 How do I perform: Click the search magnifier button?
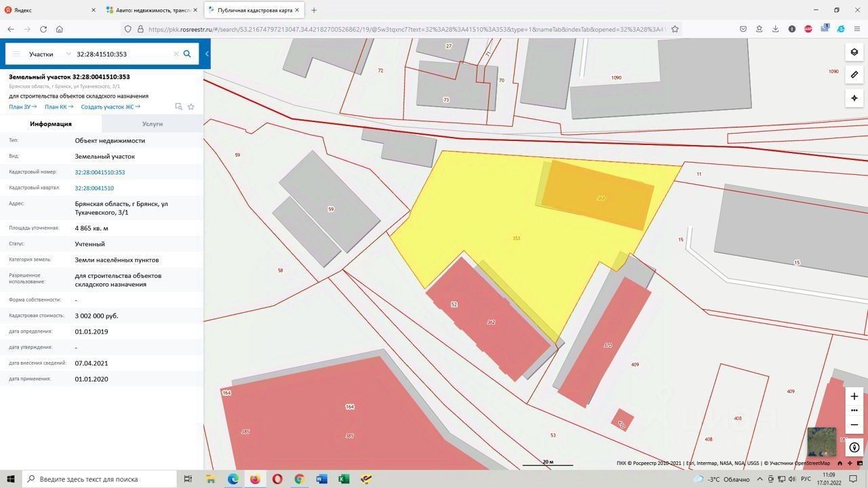click(187, 54)
